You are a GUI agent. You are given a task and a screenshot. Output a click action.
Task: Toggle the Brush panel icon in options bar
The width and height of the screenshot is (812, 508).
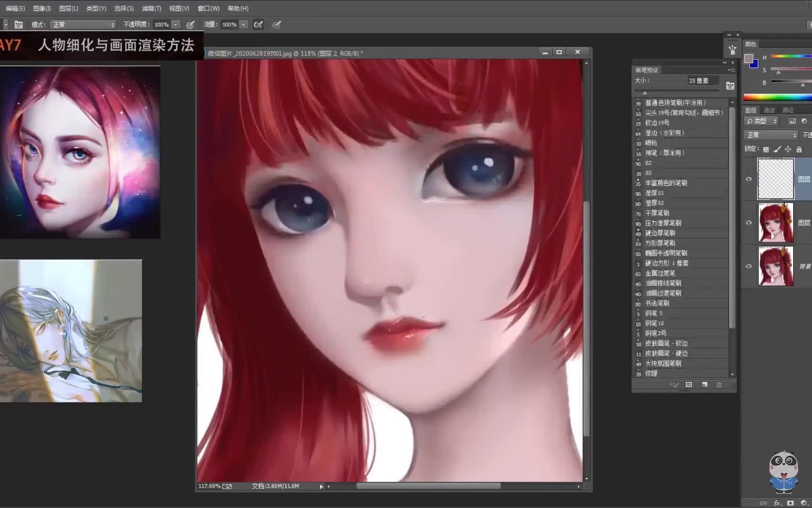(x=19, y=24)
